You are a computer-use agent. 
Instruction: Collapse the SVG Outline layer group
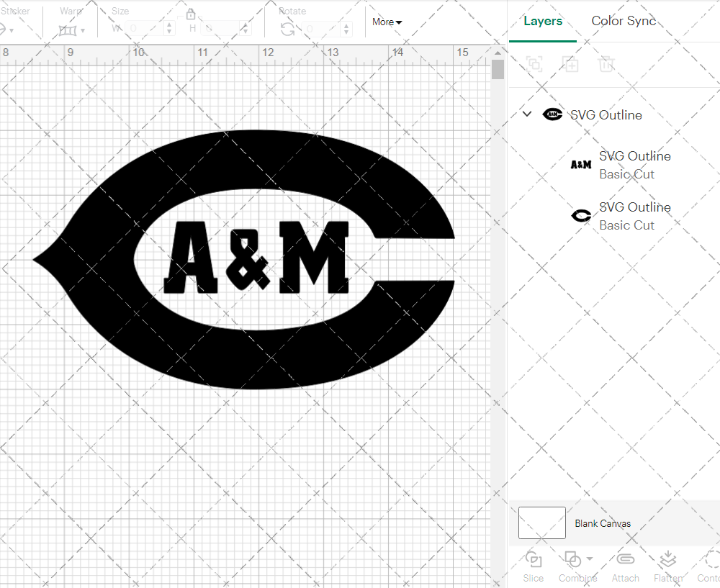click(526, 114)
